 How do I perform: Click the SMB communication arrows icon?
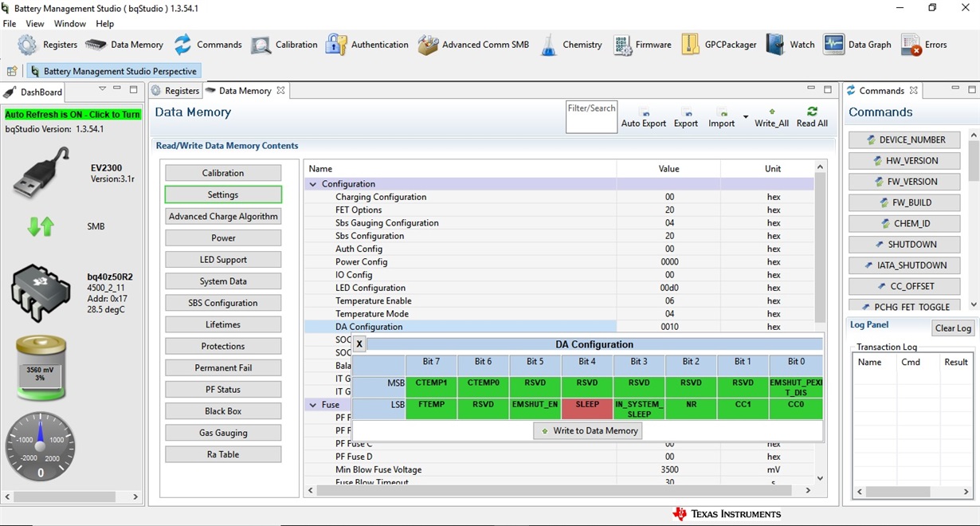coord(41,226)
